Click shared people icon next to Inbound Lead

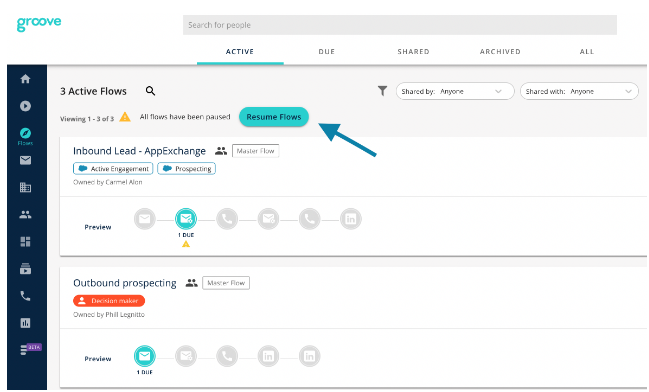(221, 151)
